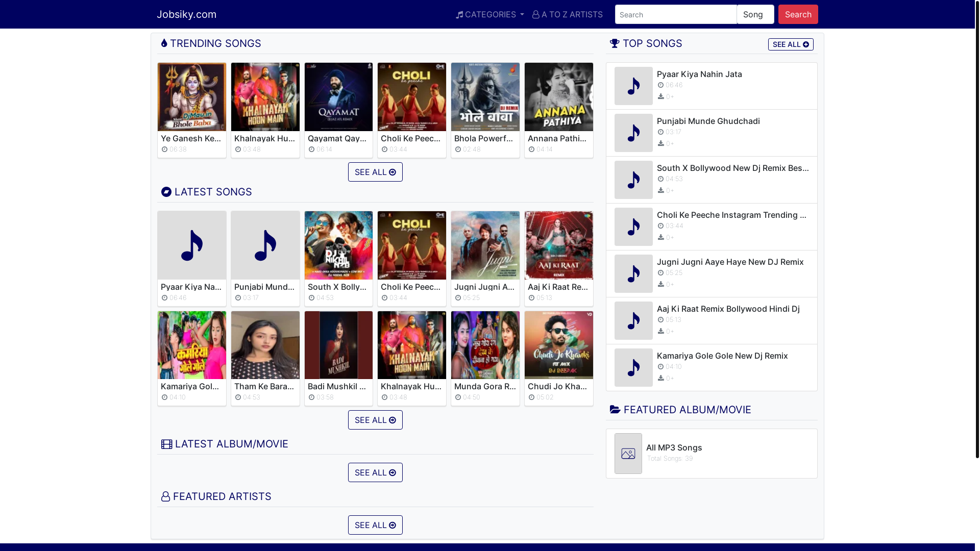Open the search type Song dropdown
Viewport: 980px width, 551px height.
[x=755, y=14]
